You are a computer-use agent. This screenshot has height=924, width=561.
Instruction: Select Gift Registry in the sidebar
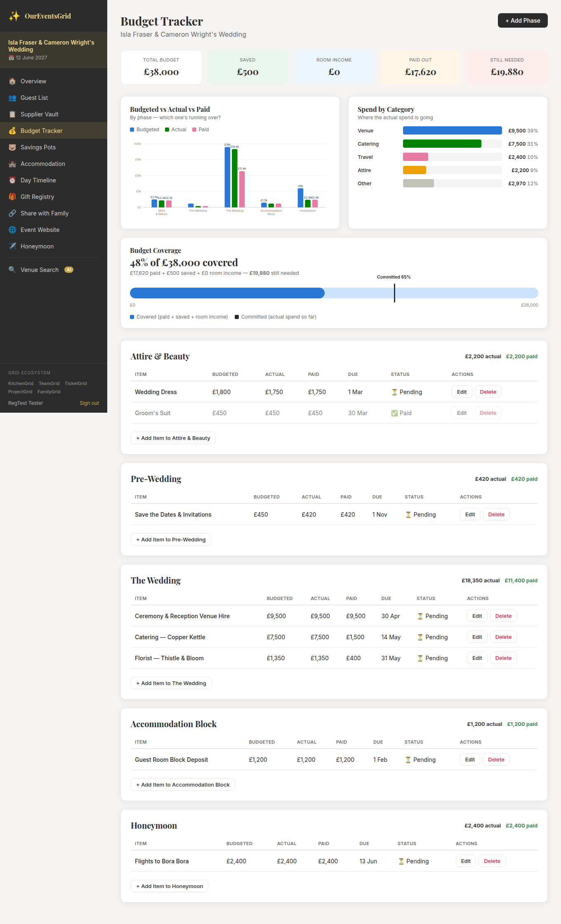point(54,197)
